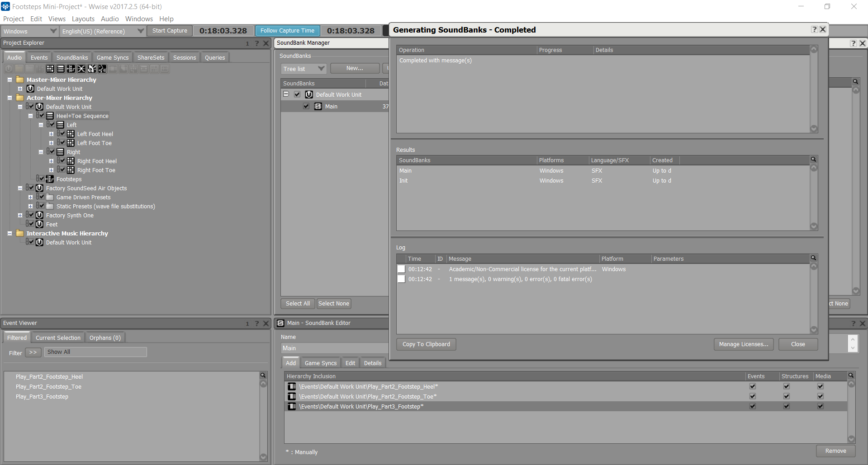Open help for Generating SoundBanks dialog
The image size is (868, 465).
coord(814,29)
